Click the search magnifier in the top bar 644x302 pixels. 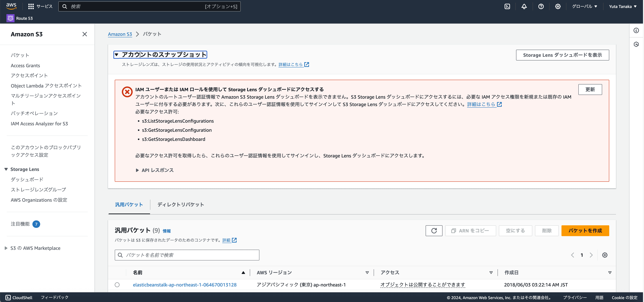[64, 7]
